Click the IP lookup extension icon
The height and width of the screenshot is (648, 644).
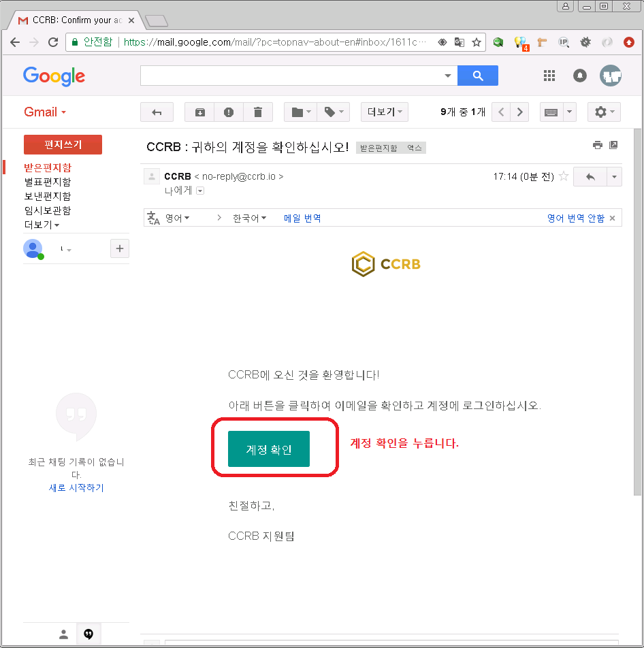pyautogui.click(x=564, y=42)
